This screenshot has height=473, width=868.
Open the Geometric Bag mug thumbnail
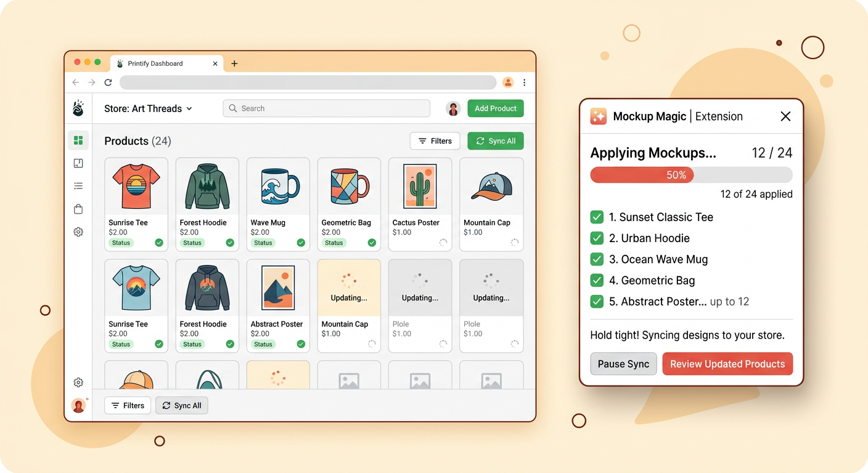[x=349, y=186]
